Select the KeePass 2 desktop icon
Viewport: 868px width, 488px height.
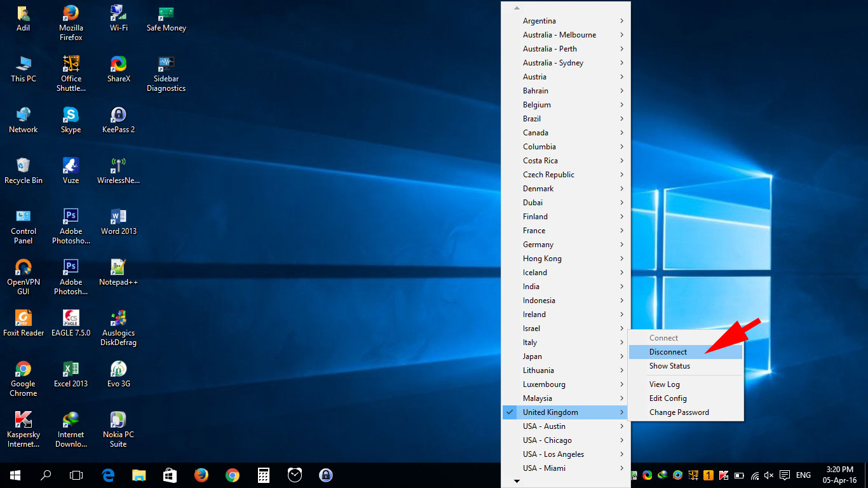(x=118, y=115)
